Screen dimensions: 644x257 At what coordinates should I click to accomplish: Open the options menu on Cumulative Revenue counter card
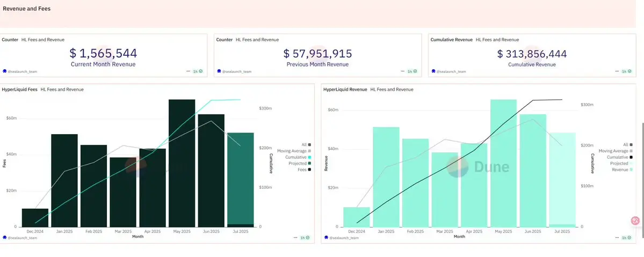pos(617,71)
